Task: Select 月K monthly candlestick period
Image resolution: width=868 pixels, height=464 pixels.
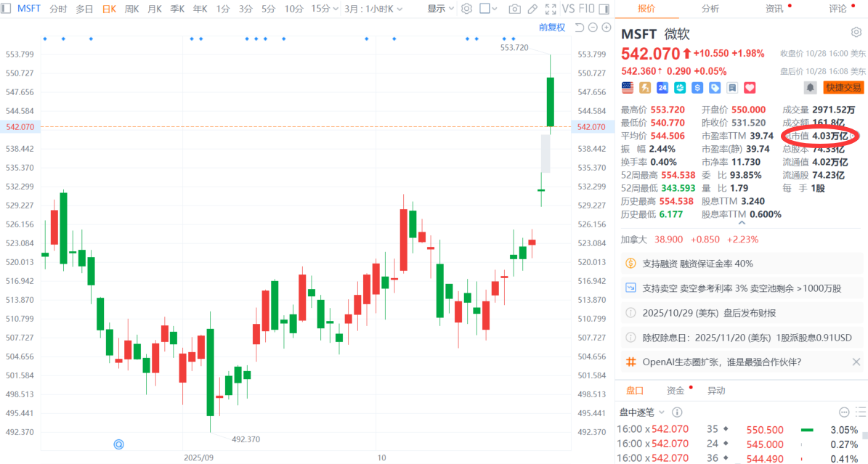Action: (x=155, y=9)
